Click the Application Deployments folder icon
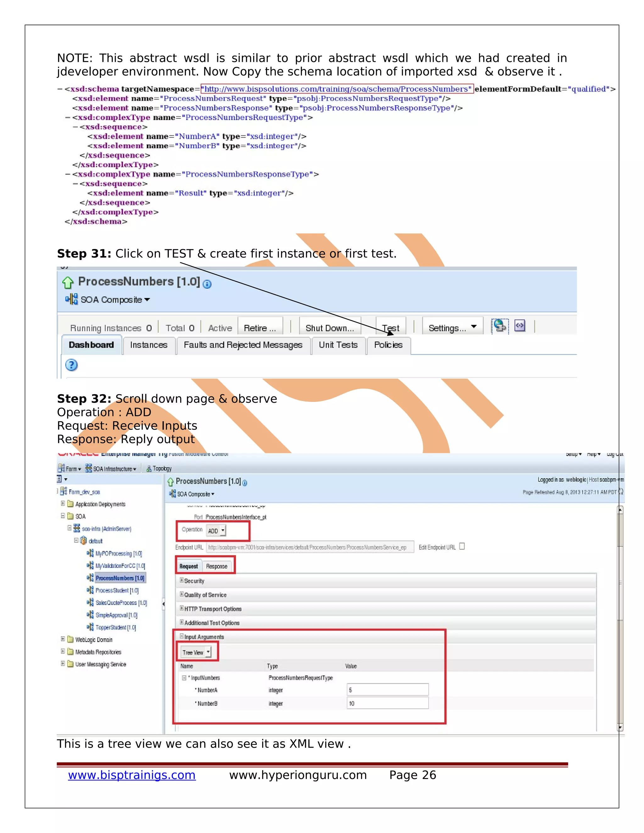 (x=70, y=504)
